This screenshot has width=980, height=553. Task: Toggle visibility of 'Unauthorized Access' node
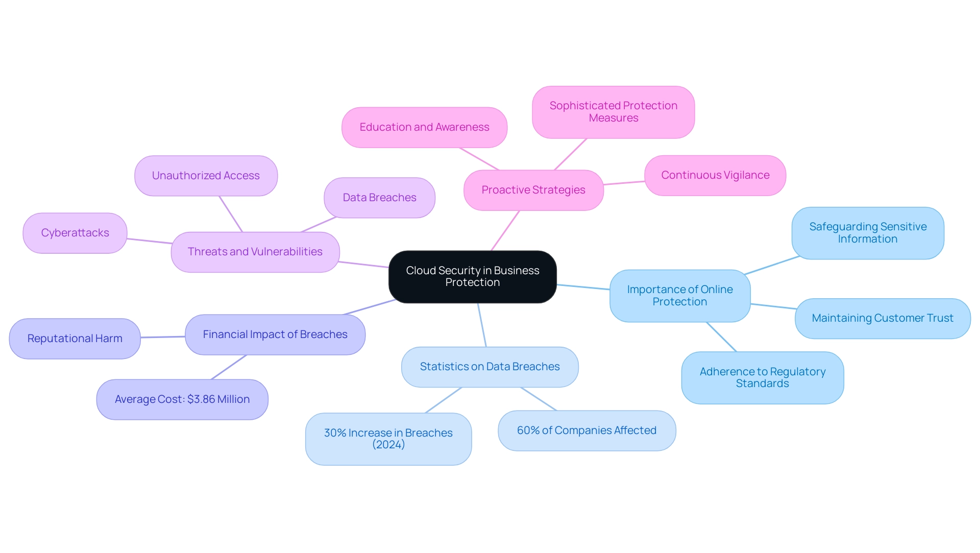205,175
